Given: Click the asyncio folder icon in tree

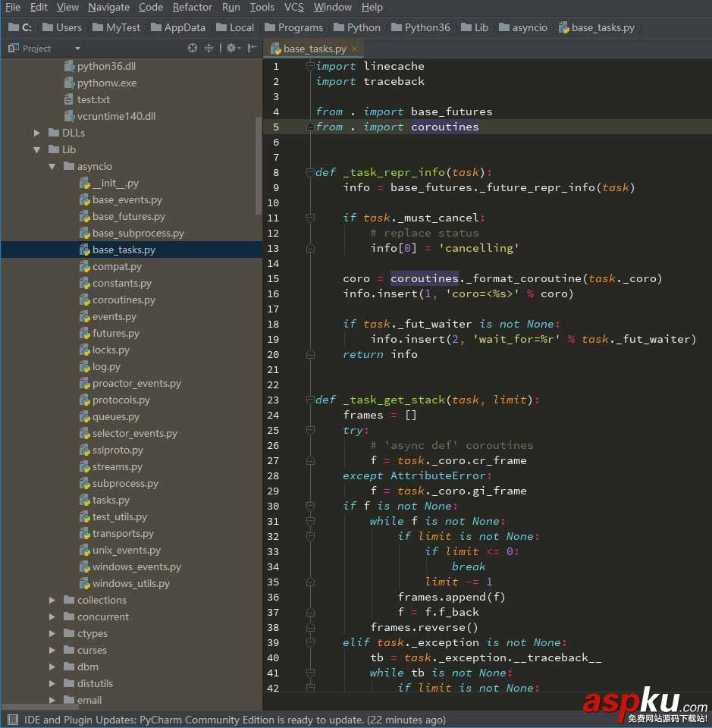Looking at the screenshot, I should pos(69,166).
